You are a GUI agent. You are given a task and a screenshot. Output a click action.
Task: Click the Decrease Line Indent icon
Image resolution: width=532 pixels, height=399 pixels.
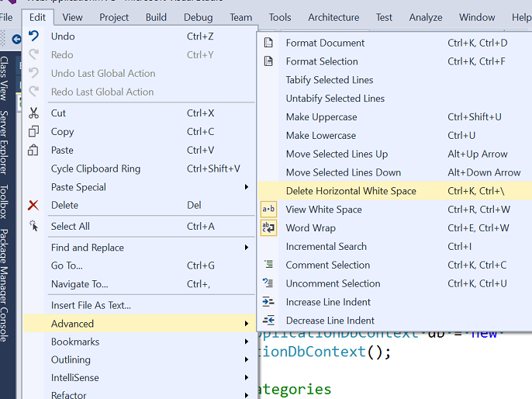(268, 321)
